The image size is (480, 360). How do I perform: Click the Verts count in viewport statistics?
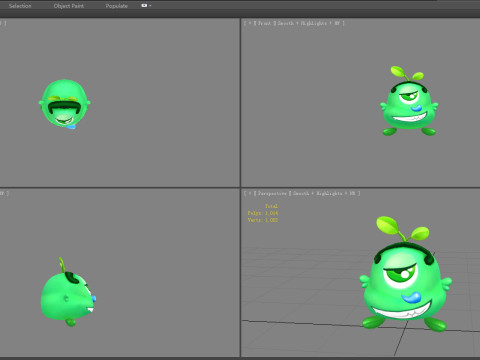point(263,220)
